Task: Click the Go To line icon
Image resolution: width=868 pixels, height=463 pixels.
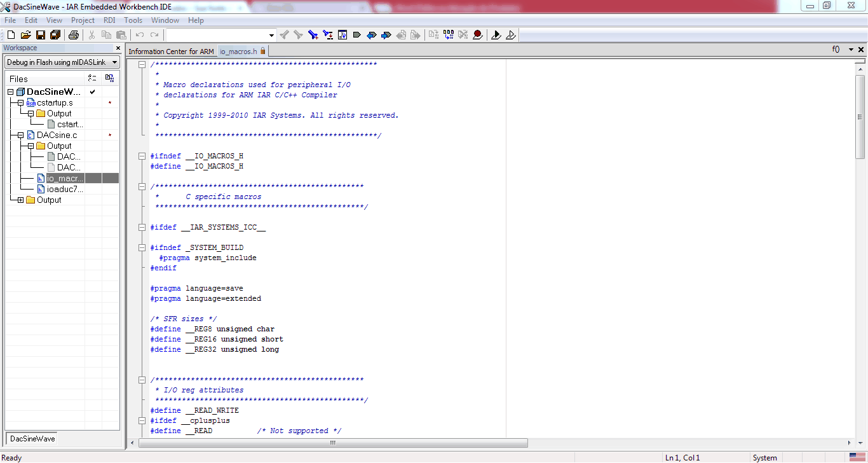Action: 342,35
